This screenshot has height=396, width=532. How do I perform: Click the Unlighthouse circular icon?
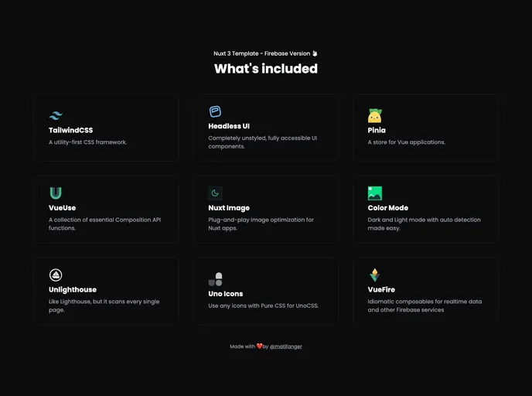[x=56, y=275]
